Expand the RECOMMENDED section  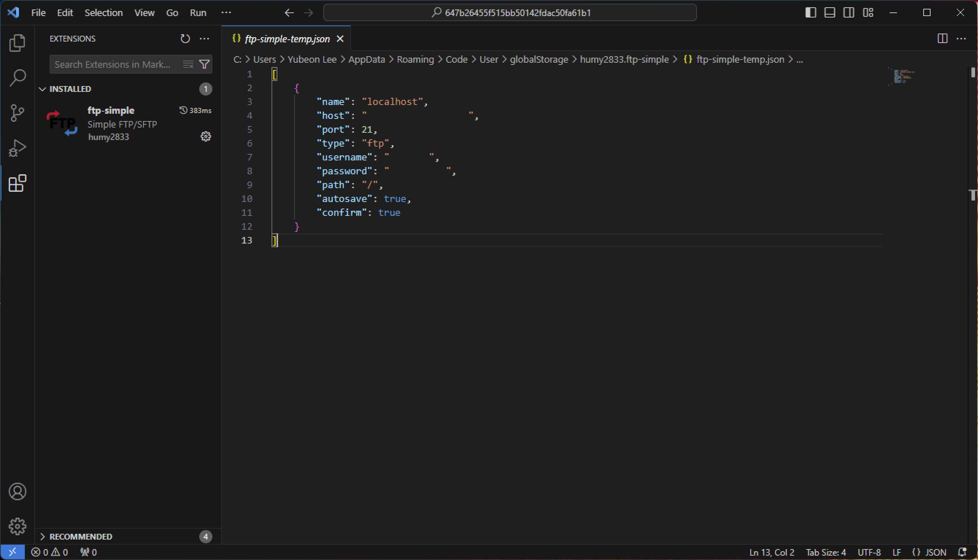pos(43,537)
